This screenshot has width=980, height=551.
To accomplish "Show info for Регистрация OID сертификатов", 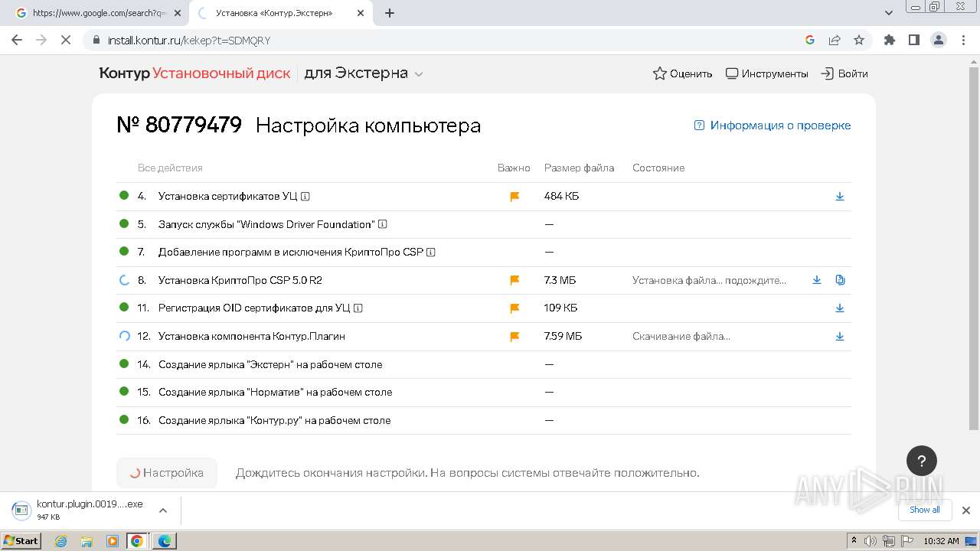I will pos(358,308).
